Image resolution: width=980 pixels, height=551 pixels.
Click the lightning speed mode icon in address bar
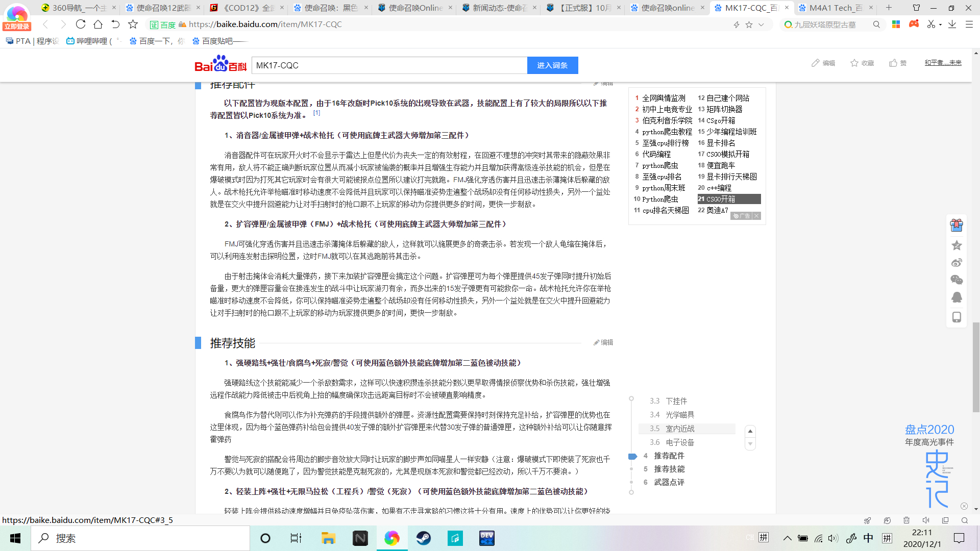(x=737, y=24)
